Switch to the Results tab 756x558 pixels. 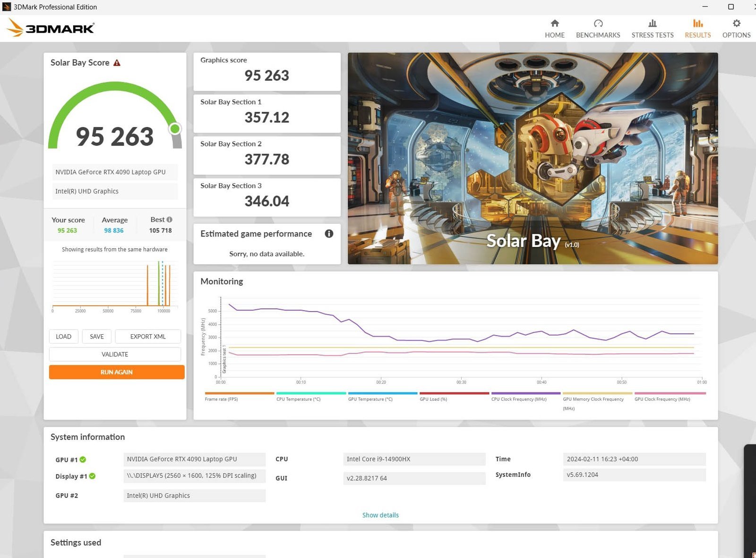click(697, 28)
